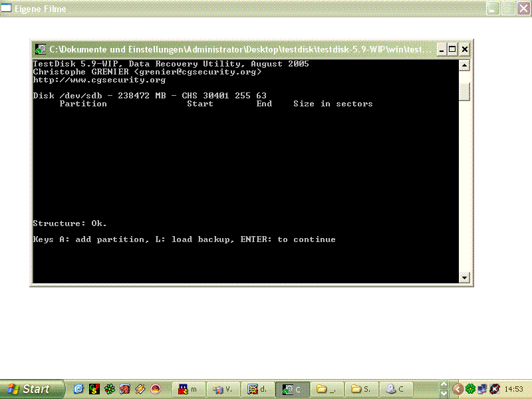Open network computers tray icon
Viewport: 532px width, 399px height.
483,389
